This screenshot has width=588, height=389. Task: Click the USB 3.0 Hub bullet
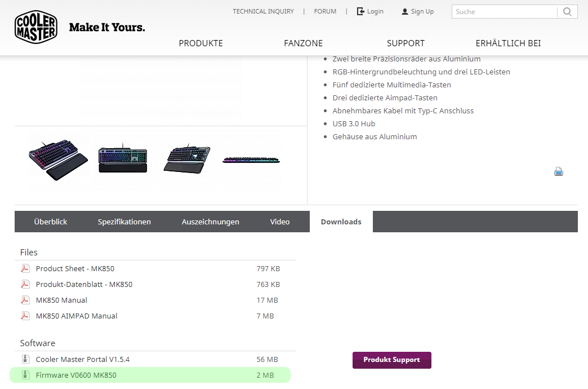click(x=354, y=123)
